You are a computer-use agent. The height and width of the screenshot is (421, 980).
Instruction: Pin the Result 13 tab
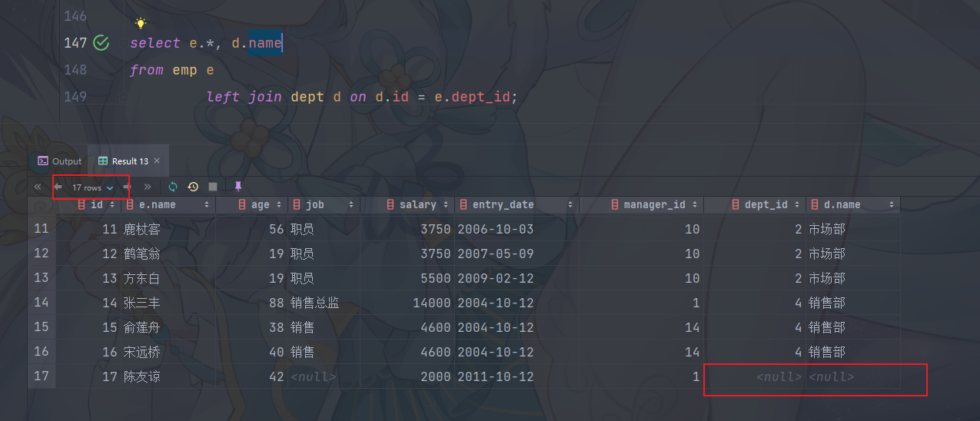coord(238,187)
